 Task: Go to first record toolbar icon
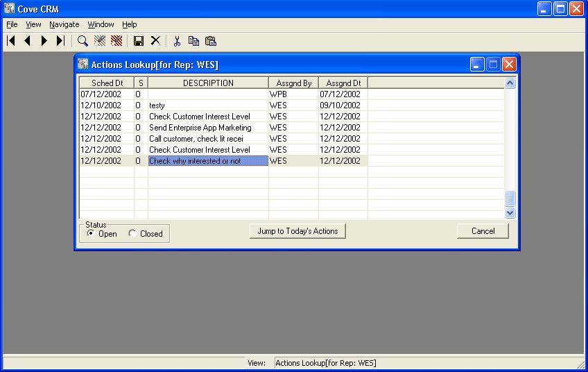tap(11, 40)
